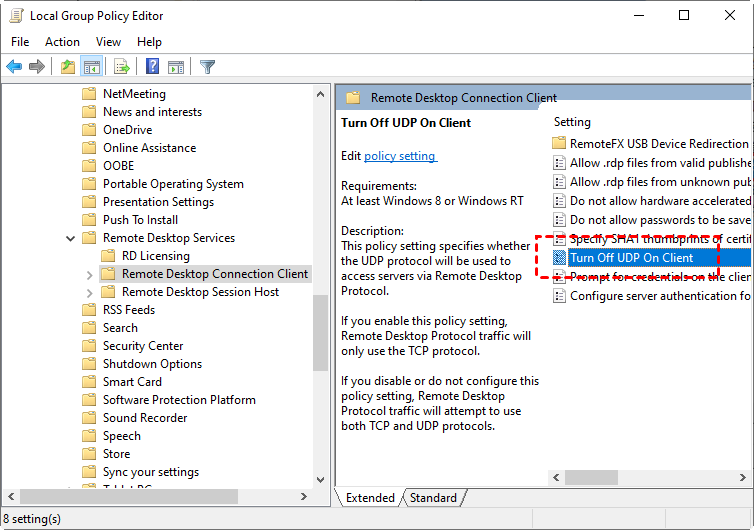Toggle the Show/Hide Console Tree icon
The height and width of the screenshot is (530, 754).
[x=91, y=66]
